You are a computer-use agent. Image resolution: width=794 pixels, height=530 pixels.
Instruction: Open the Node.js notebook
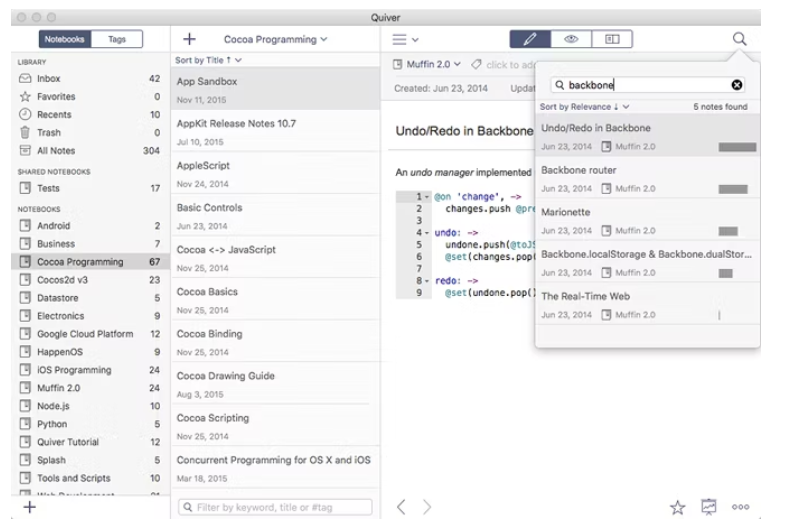coord(90,406)
